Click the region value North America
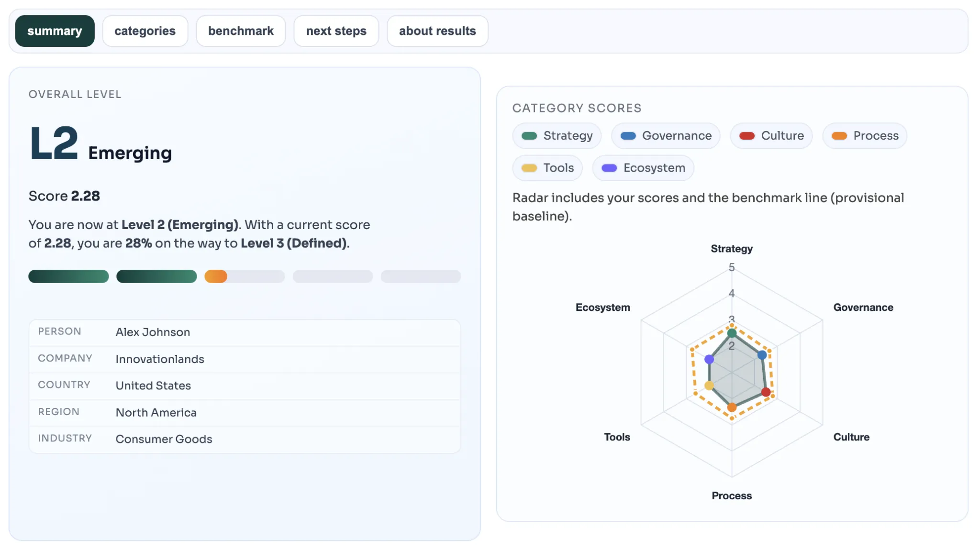 click(156, 413)
